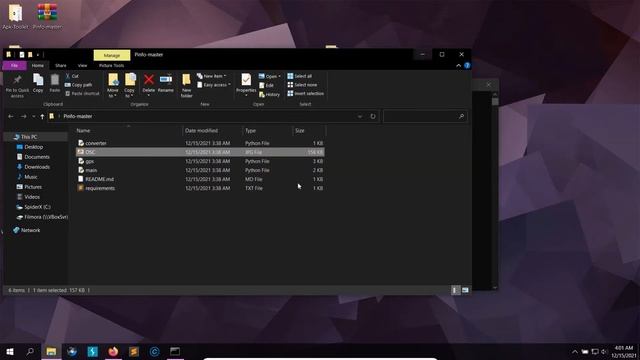This screenshot has height=360, width=640.
Task: Click Edit in Open group
Action: tap(267, 85)
